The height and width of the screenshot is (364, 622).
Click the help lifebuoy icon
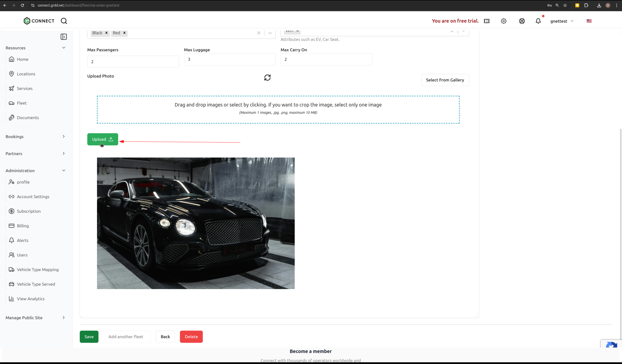521,21
